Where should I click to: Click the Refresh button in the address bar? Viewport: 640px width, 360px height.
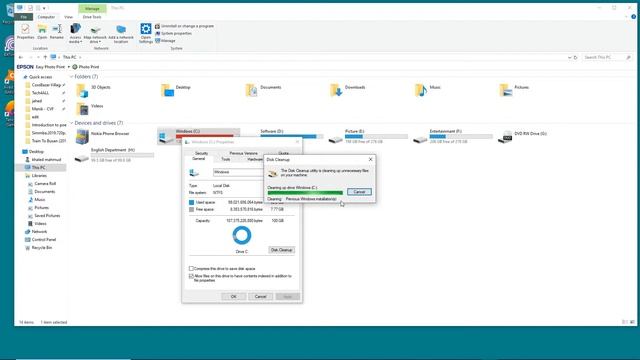point(576,58)
